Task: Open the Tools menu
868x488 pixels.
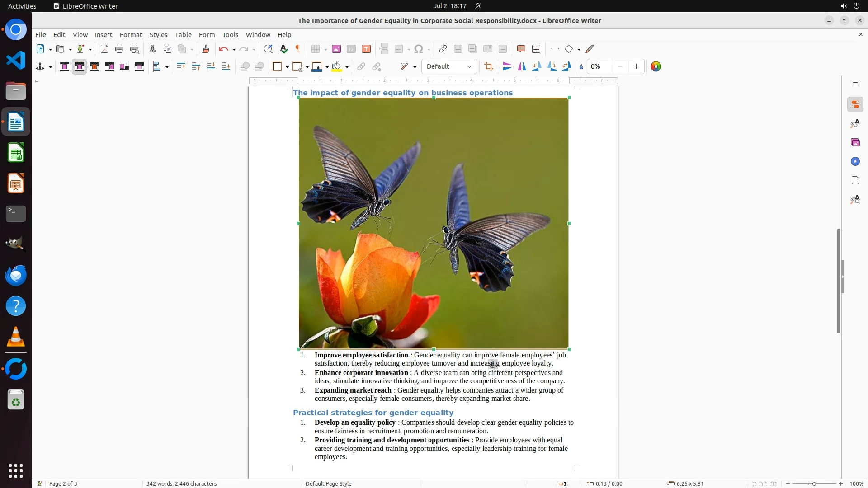Action: coord(230,35)
